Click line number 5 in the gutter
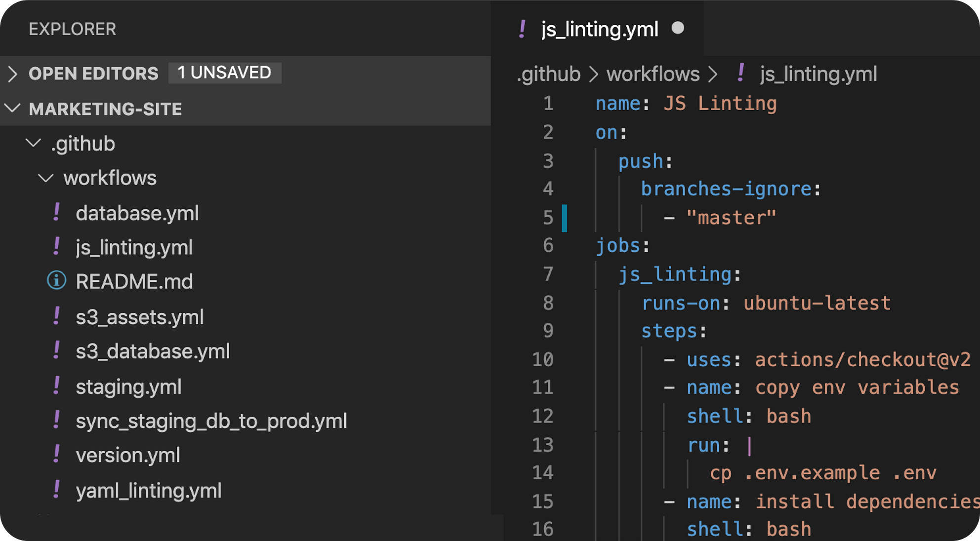980x541 pixels. point(548,218)
